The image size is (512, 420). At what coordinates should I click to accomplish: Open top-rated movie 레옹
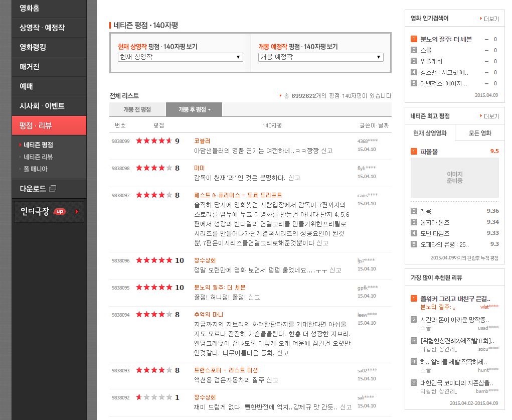point(426,211)
